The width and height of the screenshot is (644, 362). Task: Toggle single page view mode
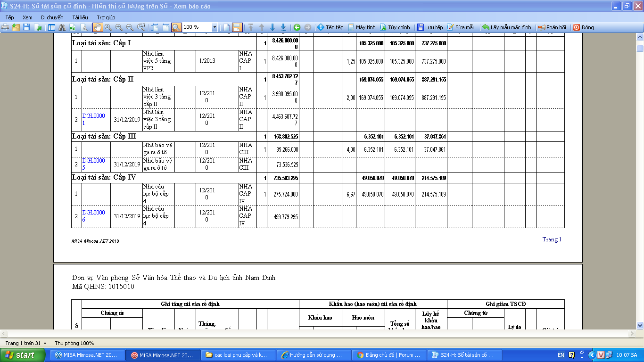point(227,27)
